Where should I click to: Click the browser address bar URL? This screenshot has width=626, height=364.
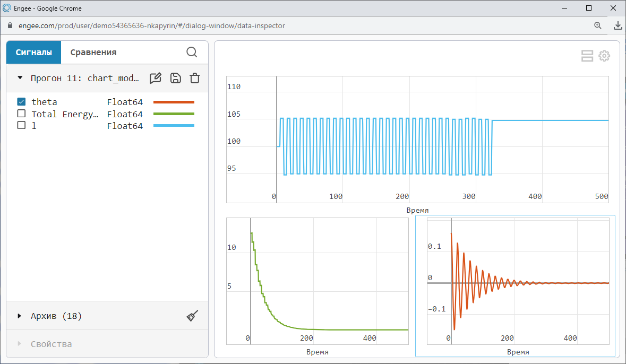click(x=152, y=25)
